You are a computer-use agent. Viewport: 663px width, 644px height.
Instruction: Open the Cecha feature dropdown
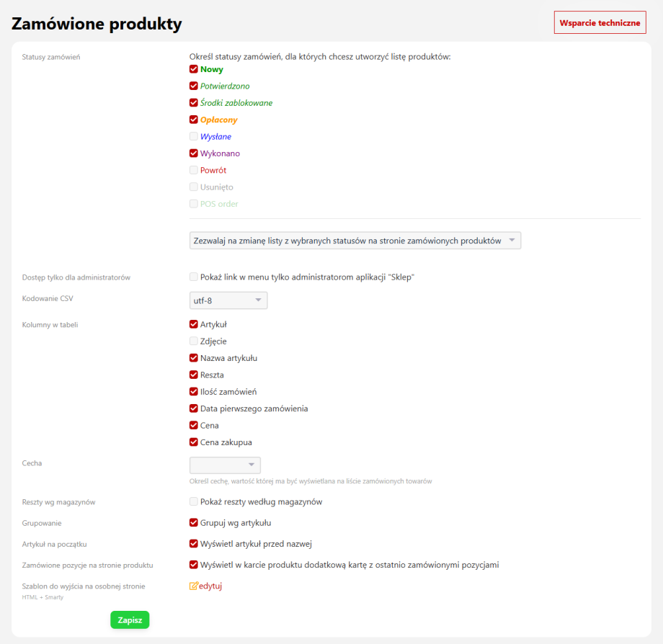[225, 465]
